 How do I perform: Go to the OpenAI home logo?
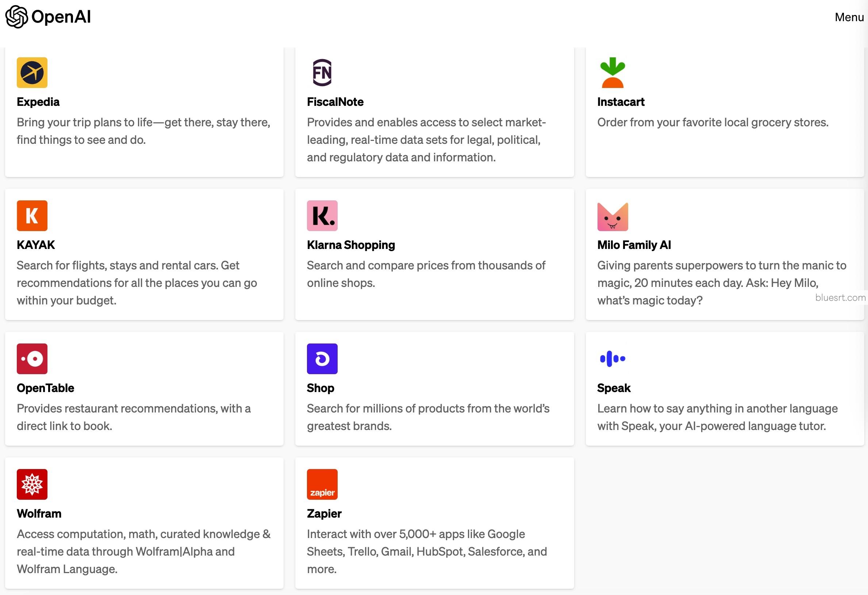pyautogui.click(x=48, y=17)
